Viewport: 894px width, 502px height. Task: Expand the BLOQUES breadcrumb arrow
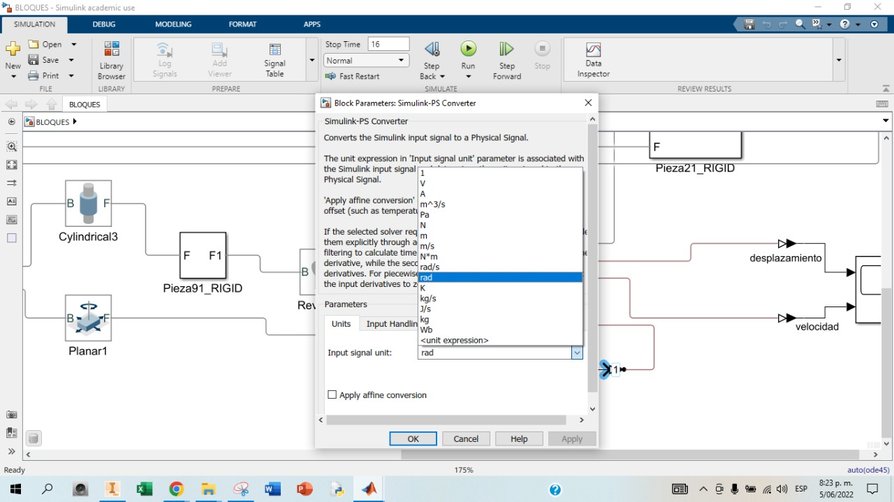tap(75, 122)
